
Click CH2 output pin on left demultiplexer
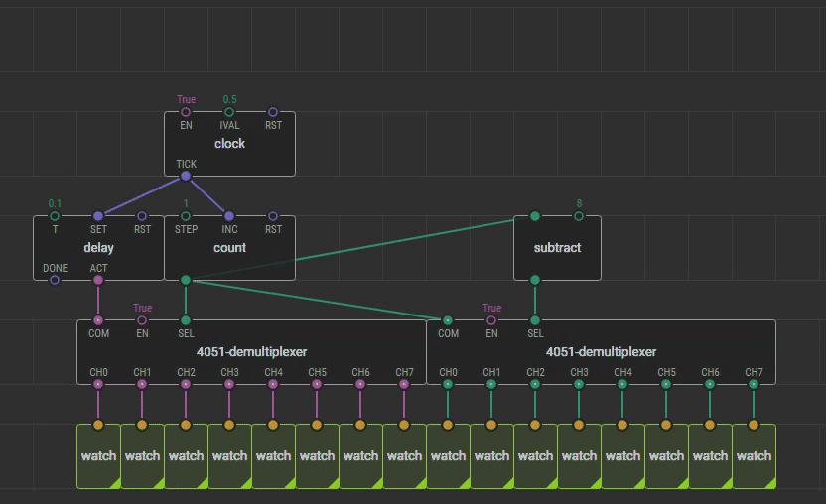pos(186,385)
